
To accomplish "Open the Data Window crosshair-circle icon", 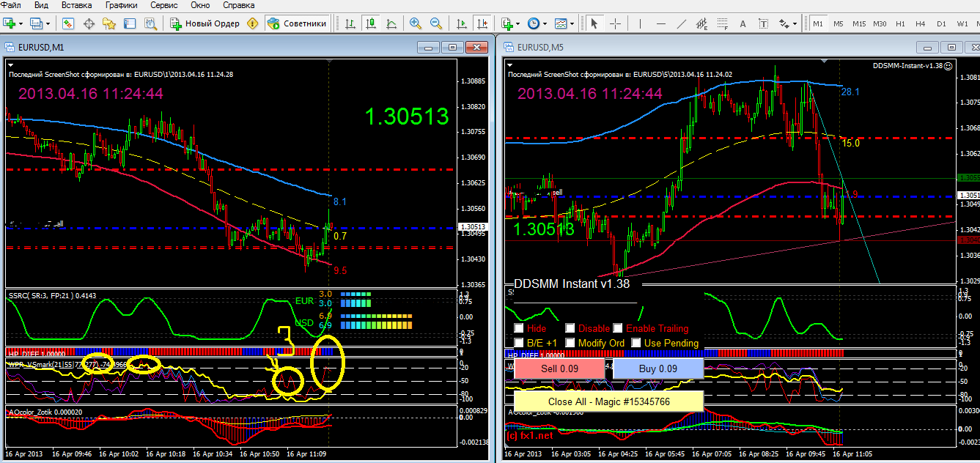I will [x=89, y=23].
